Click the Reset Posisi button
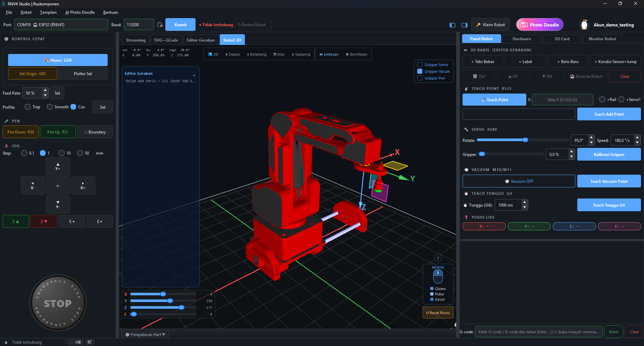Screen dimensions: 644x346 [438, 313]
